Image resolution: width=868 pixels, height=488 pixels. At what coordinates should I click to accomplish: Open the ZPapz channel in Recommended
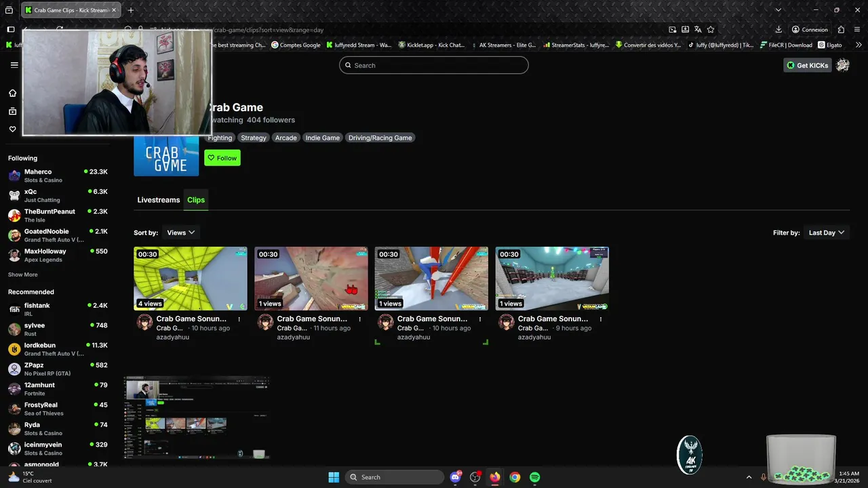[58, 369]
